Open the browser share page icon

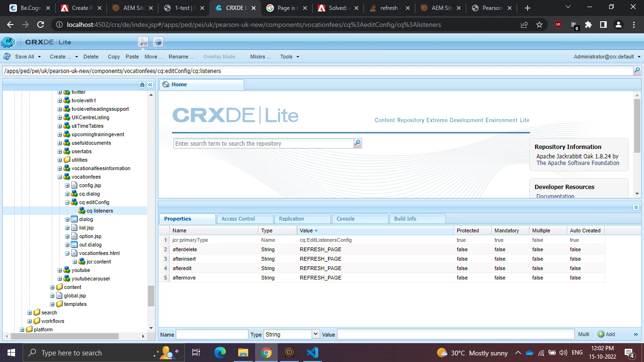pos(524,25)
